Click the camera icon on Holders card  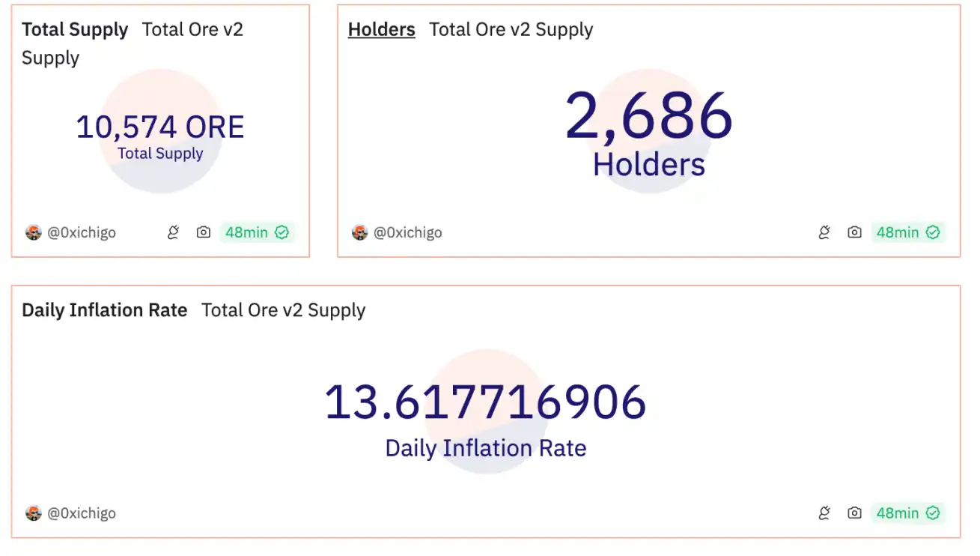[854, 232]
